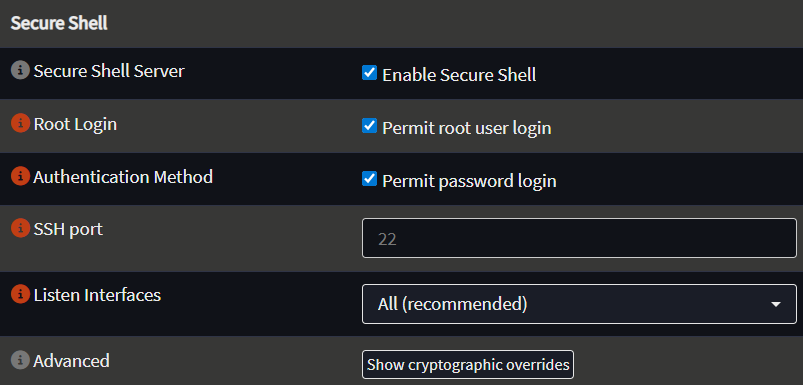
Task: Open the Authentication Method help icon
Action: tap(20, 177)
